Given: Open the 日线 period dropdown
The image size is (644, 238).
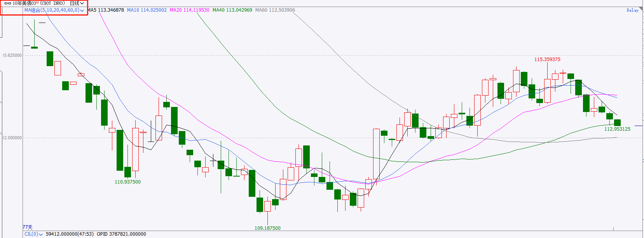Looking at the screenshot, I should (77, 3).
